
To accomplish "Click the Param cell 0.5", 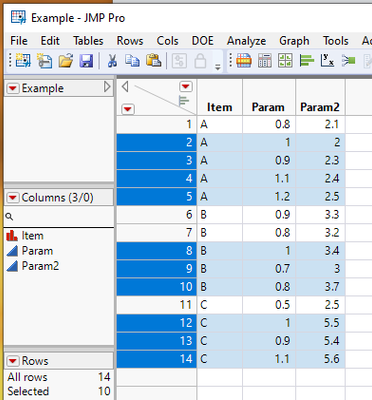I will point(269,305).
